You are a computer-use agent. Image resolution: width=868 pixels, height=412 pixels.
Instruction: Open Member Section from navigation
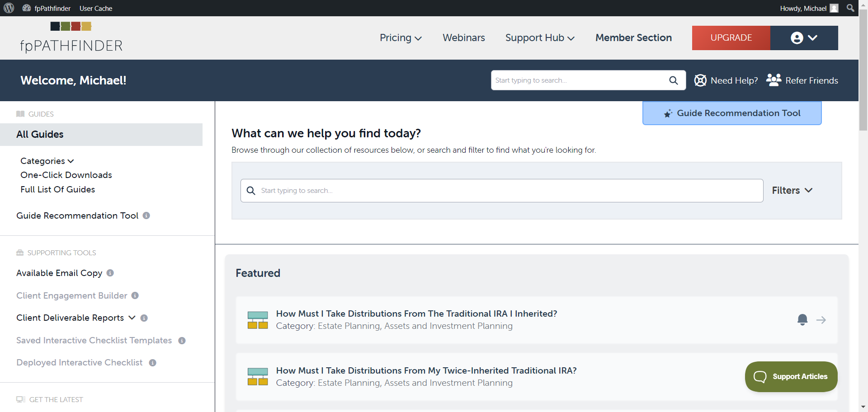click(x=633, y=38)
